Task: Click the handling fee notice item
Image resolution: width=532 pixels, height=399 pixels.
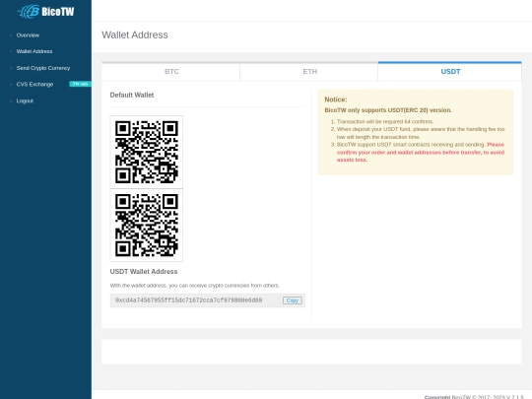Action: click(421, 133)
